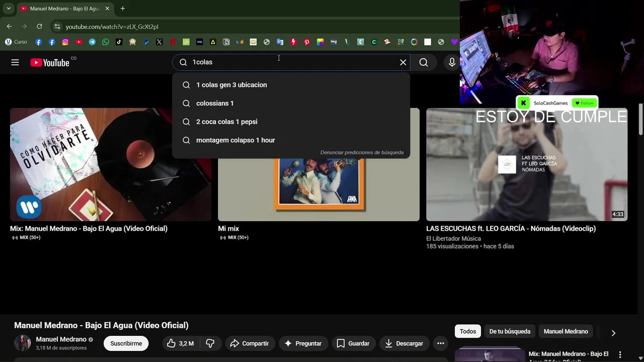Open 'El Libertador Música' channel link
Image resolution: width=644 pixels, height=362 pixels.
[453, 239]
